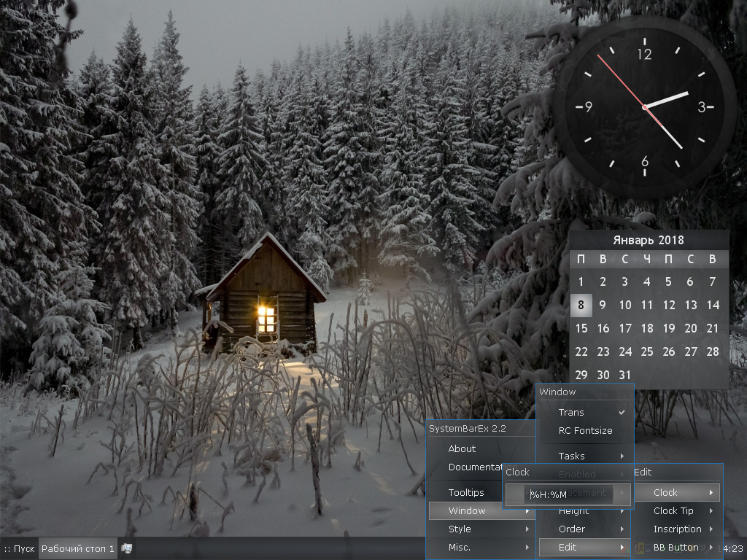Viewport: 747px width, 560px height.
Task: Click the Ч weekday header in calendar
Action: click(646, 259)
